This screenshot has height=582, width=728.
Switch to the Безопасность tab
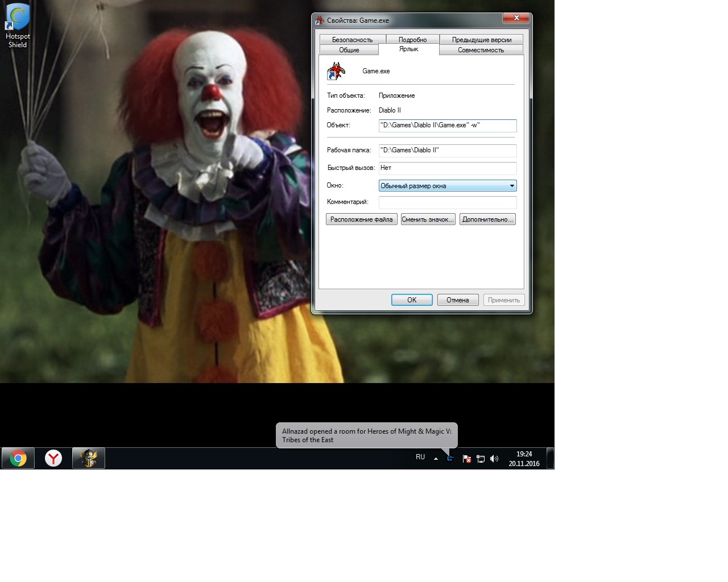(x=353, y=40)
